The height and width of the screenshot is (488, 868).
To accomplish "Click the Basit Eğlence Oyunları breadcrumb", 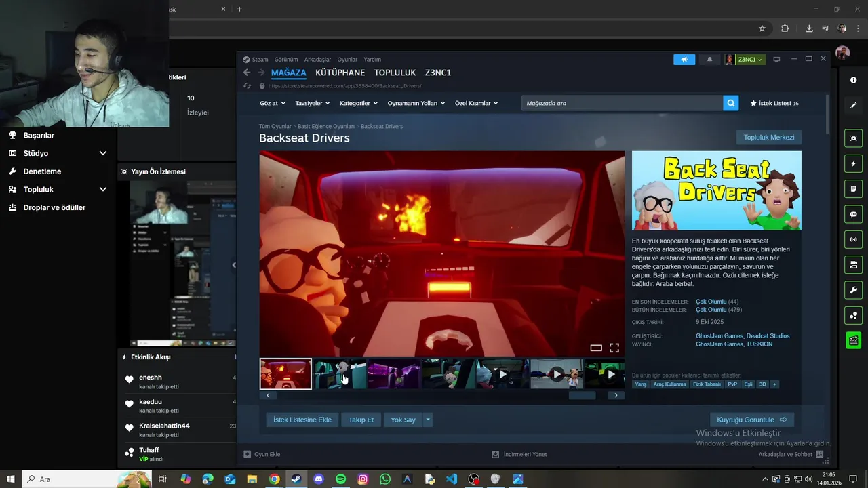I will 326,127.
